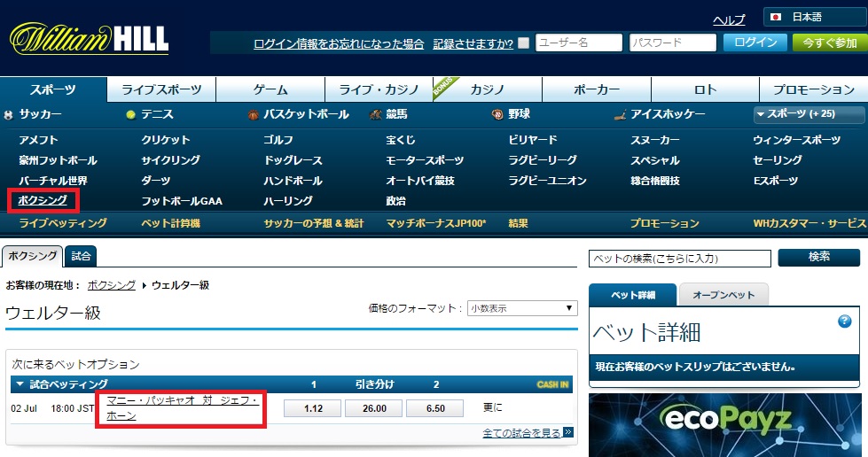Open the 結果 link
The image size is (868, 457).
[518, 223]
